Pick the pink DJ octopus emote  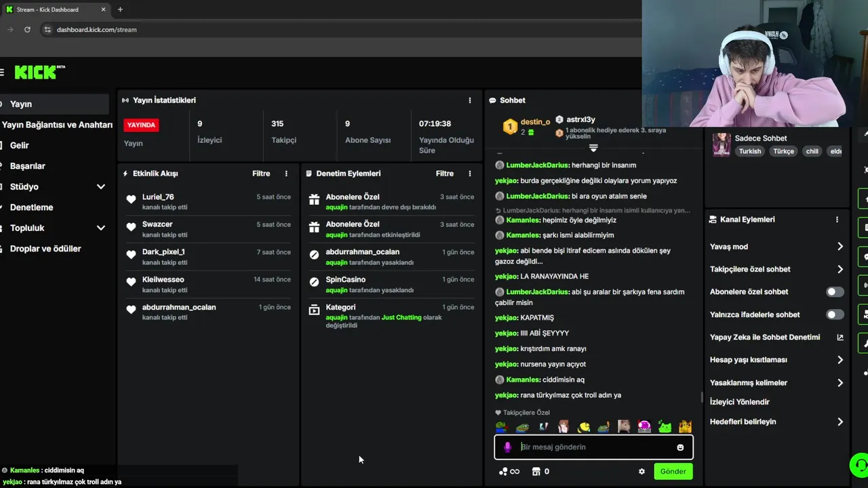(x=644, y=426)
